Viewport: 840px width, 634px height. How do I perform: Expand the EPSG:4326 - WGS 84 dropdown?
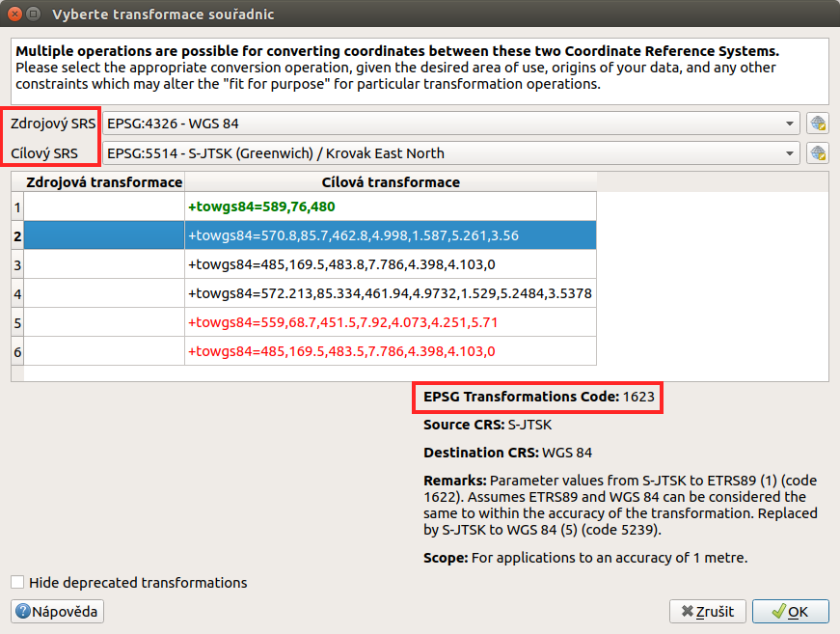tap(451, 124)
